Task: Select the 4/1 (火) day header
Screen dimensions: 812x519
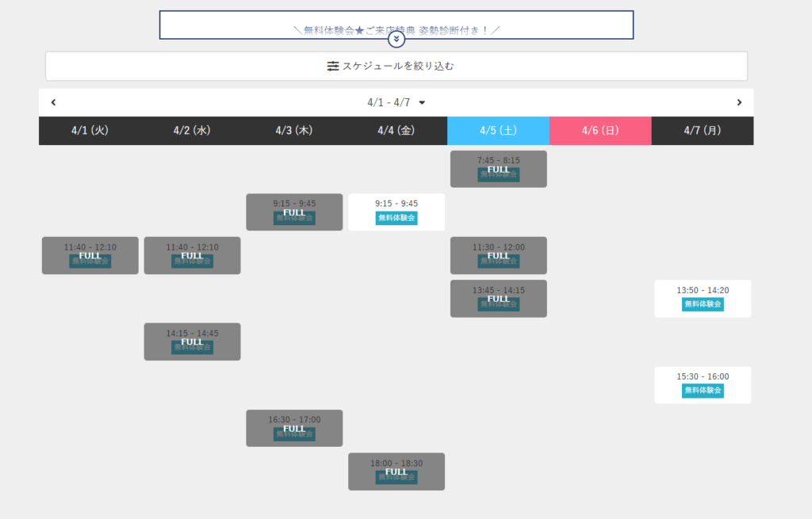Action: pyautogui.click(x=90, y=131)
